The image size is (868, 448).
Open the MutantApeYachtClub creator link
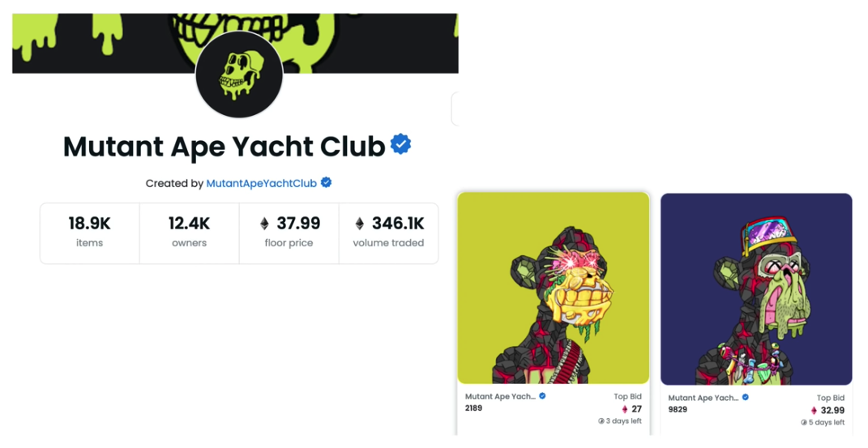pyautogui.click(x=261, y=183)
